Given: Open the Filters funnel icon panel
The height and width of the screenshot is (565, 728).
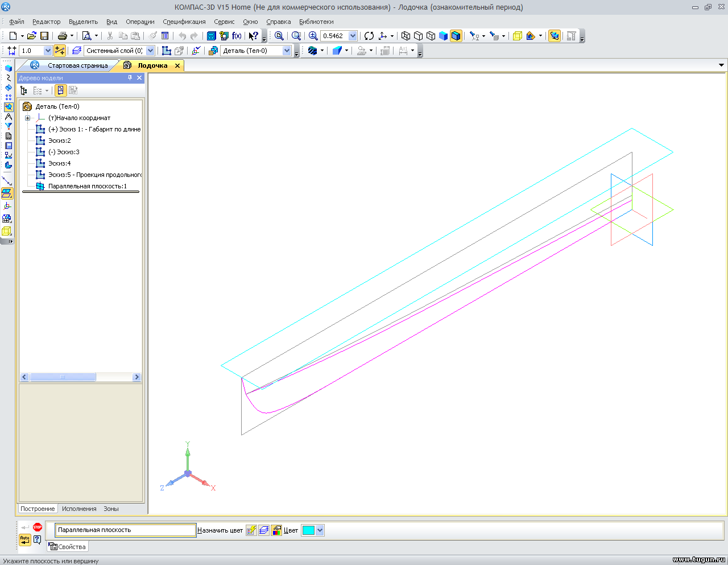Looking at the screenshot, I should [x=8, y=126].
